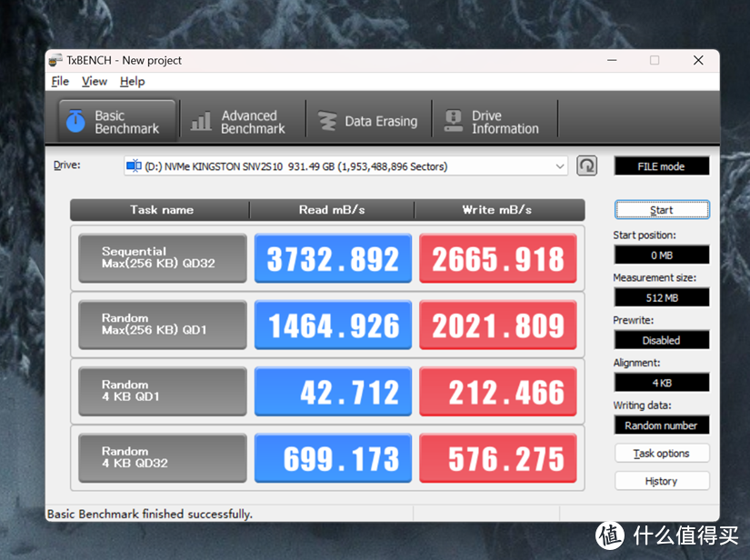
Task: Click the FILE mode button
Action: [x=662, y=166]
